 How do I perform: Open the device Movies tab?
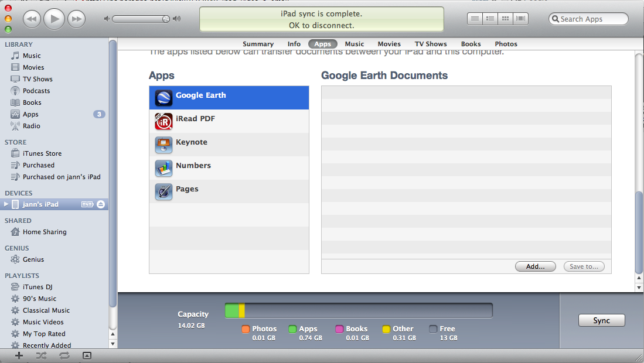point(389,44)
